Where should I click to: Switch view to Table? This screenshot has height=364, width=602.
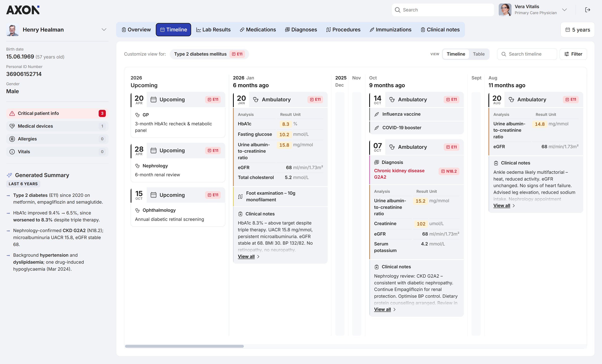[x=479, y=54]
